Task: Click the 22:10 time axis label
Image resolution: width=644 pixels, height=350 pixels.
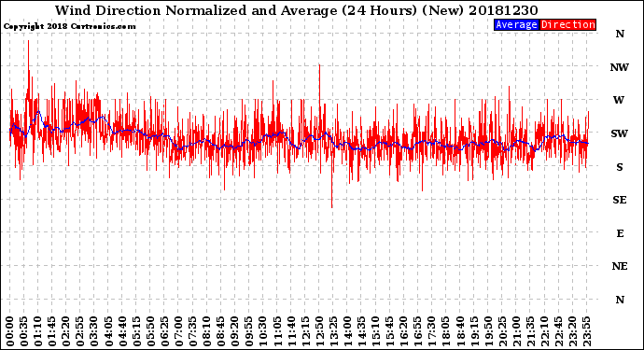Action: pyautogui.click(x=545, y=331)
